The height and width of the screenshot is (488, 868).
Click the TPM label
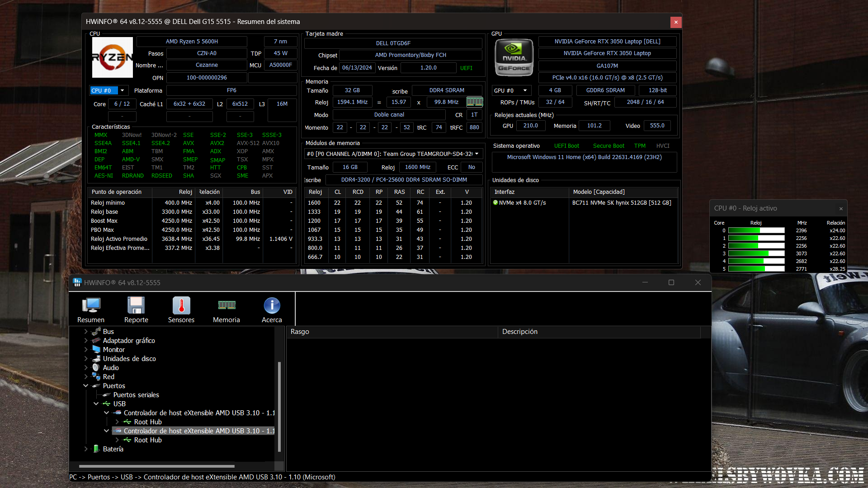[x=640, y=146]
